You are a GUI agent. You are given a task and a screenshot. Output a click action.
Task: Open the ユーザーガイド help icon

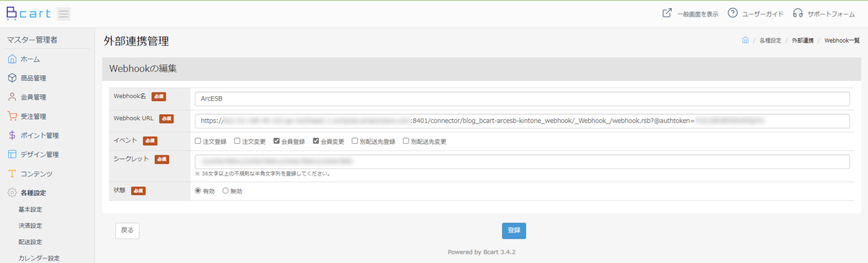(733, 13)
